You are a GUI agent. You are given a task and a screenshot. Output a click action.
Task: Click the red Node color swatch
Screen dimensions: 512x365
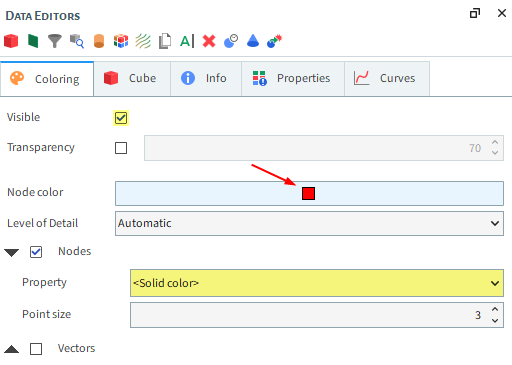[x=308, y=193]
